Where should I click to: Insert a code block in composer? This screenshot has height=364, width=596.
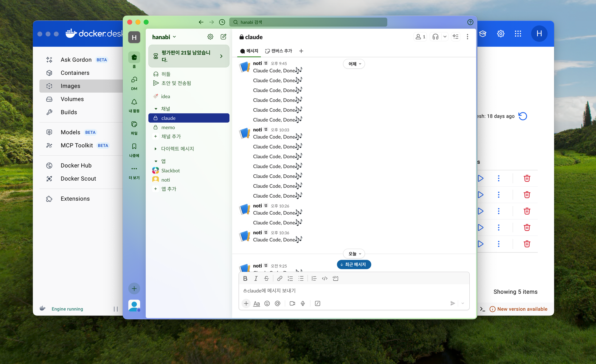pos(336,278)
